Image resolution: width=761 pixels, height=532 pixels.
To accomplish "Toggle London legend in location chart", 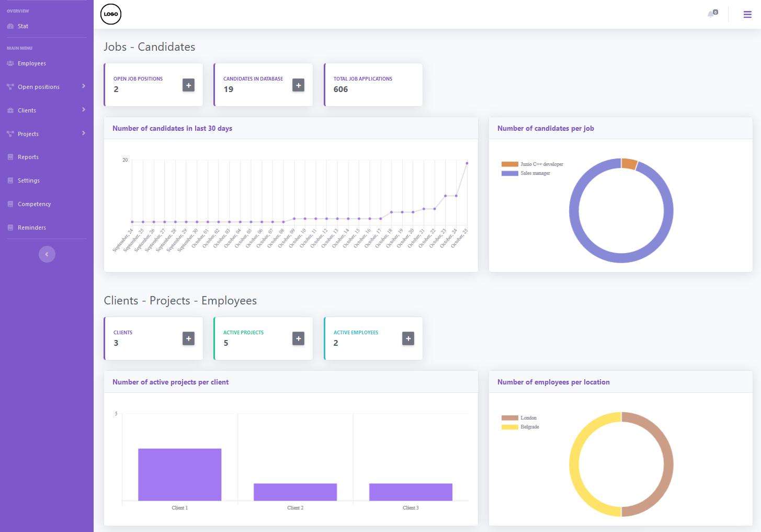I will (x=519, y=418).
